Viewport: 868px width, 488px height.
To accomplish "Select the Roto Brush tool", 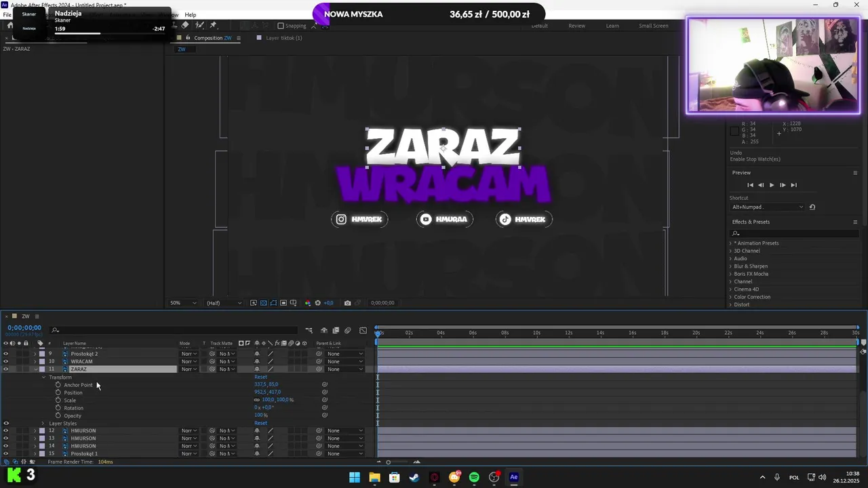I will pyautogui.click(x=199, y=25).
